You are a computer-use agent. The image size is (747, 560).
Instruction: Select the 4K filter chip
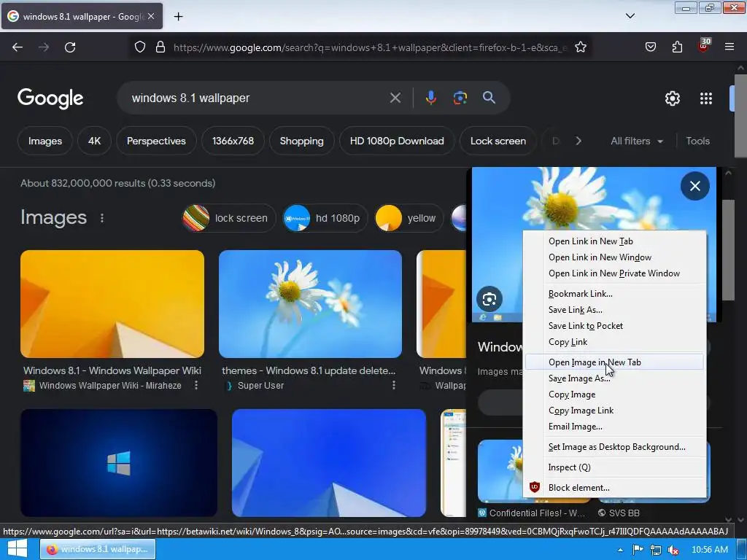click(94, 141)
